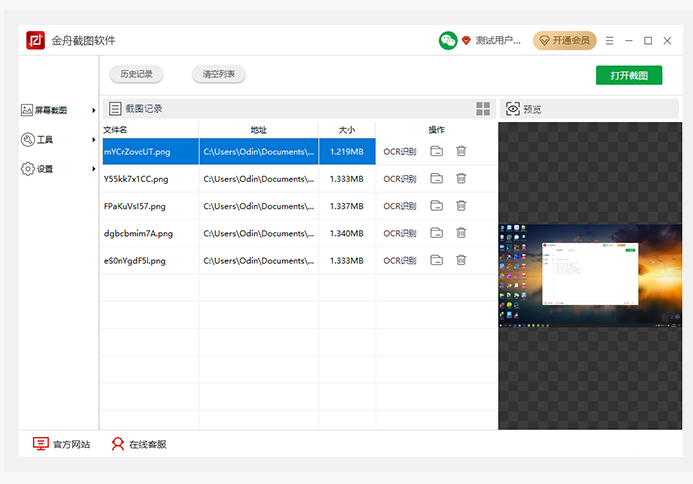The image size is (693, 484).
Task: Expand the 设置 sidebar menu
Action: click(x=58, y=169)
